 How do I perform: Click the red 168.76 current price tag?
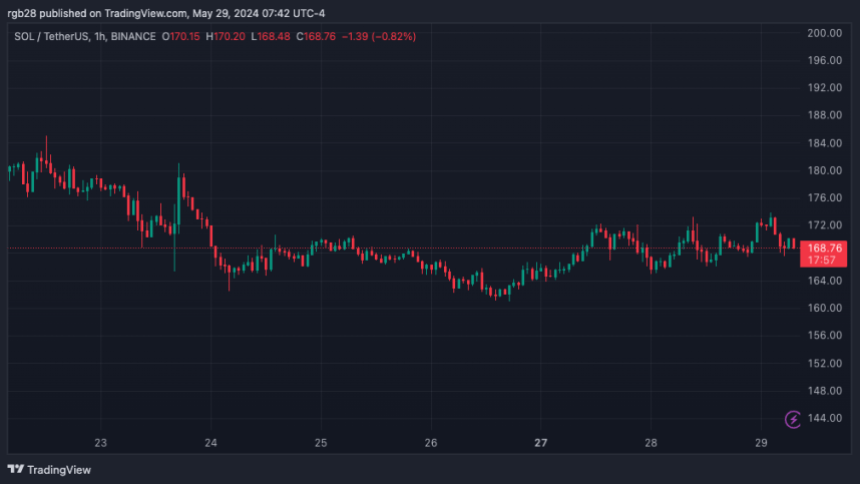826,247
